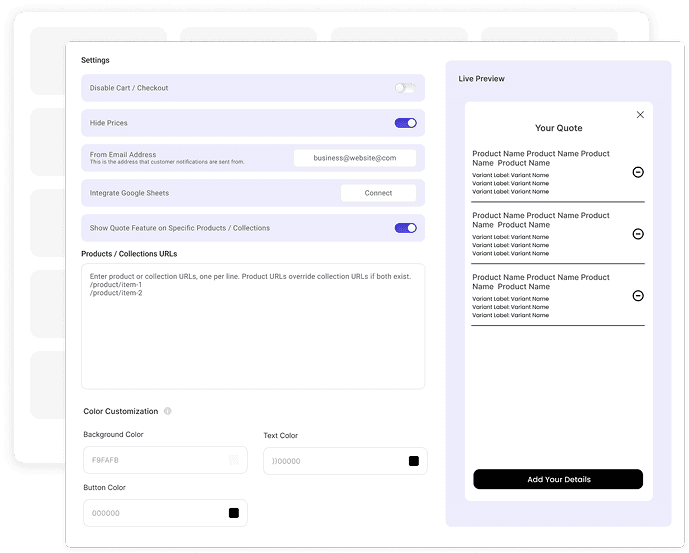
Task: Remove the second product from the quote
Action: click(638, 234)
